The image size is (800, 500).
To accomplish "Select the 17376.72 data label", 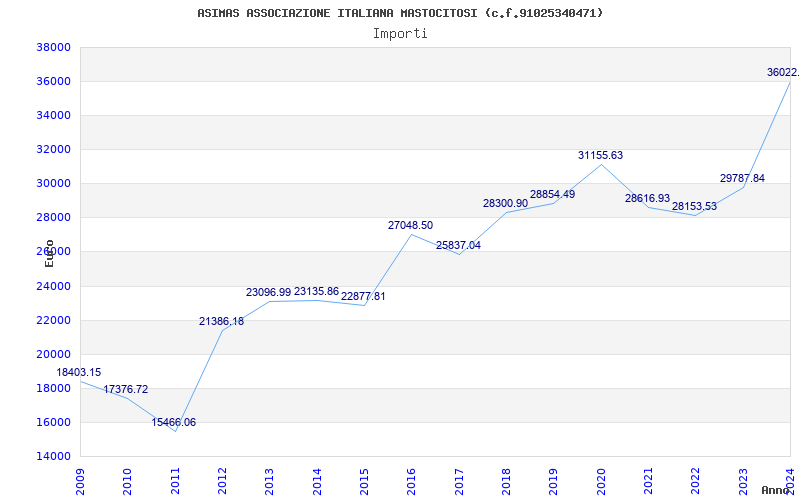I will pyautogui.click(x=126, y=389).
